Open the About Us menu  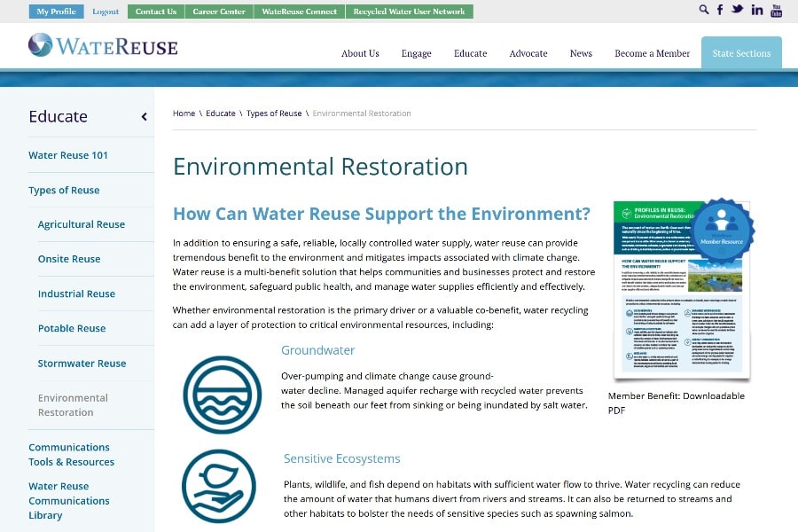tap(360, 53)
